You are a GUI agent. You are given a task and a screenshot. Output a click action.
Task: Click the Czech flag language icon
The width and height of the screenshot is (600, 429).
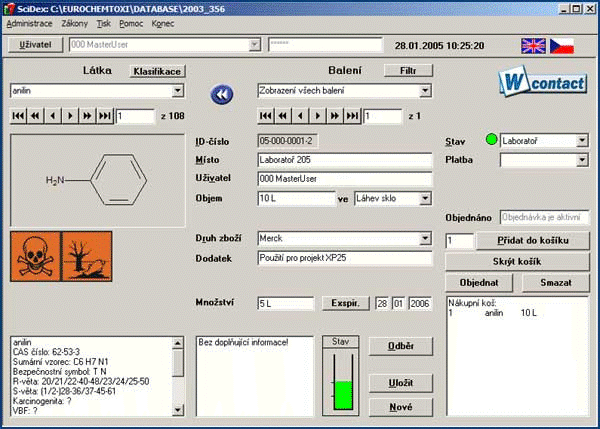[x=563, y=45]
